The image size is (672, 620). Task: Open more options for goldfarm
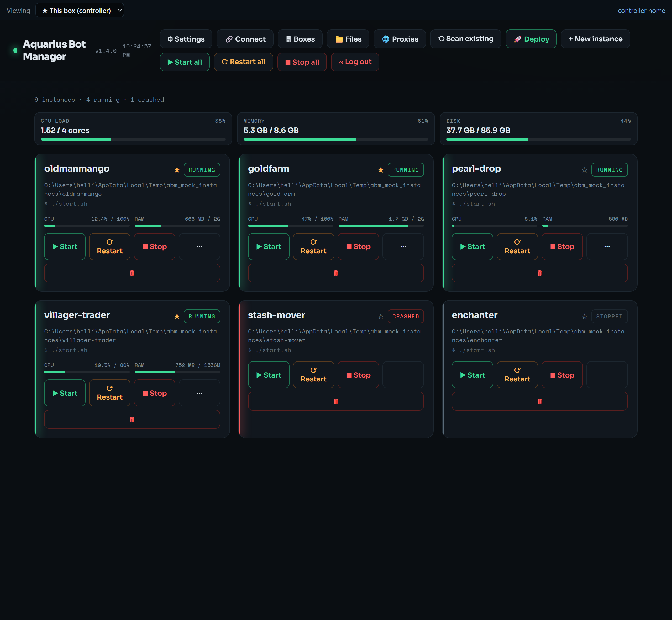point(403,247)
